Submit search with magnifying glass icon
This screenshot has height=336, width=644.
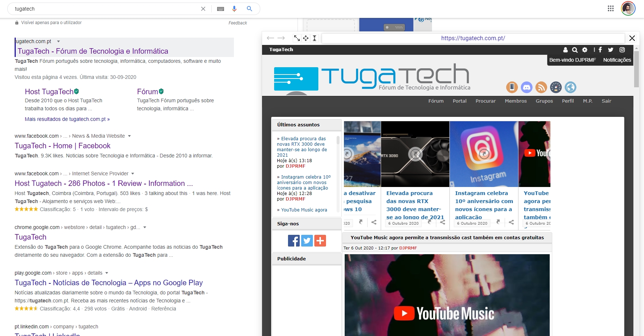[x=250, y=9]
